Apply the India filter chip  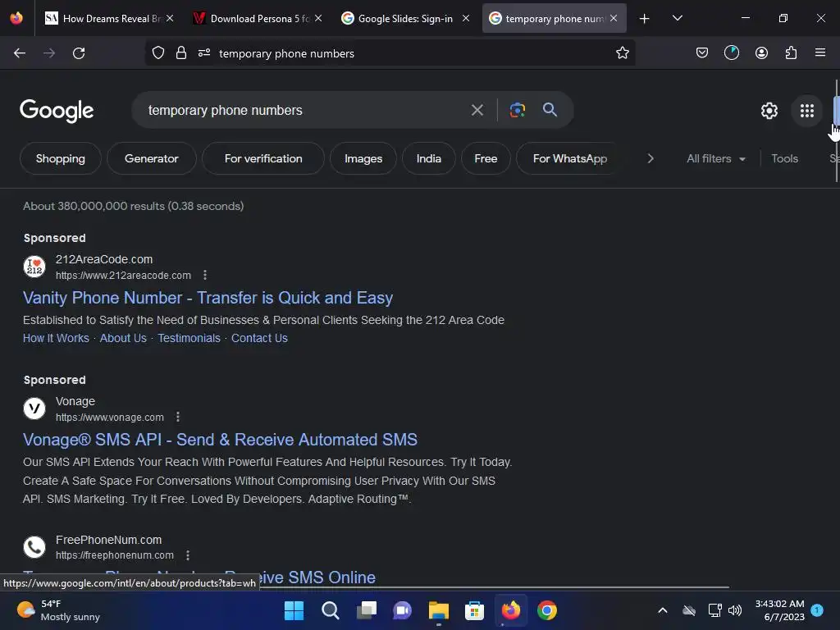[429, 159]
